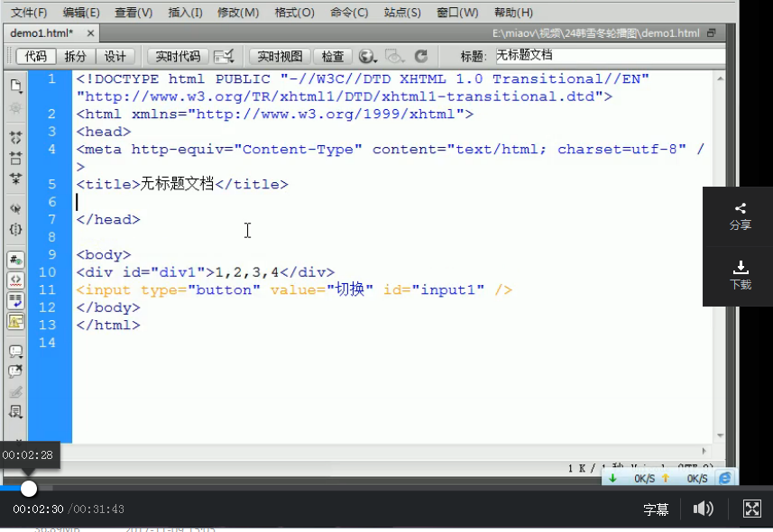Click the DOCTYPE declaration on line 1

[363, 87]
